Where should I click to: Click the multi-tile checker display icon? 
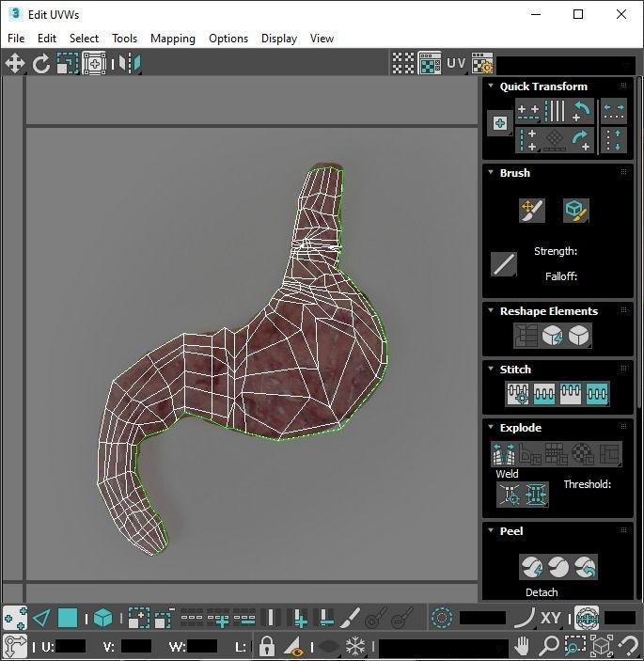pos(403,63)
